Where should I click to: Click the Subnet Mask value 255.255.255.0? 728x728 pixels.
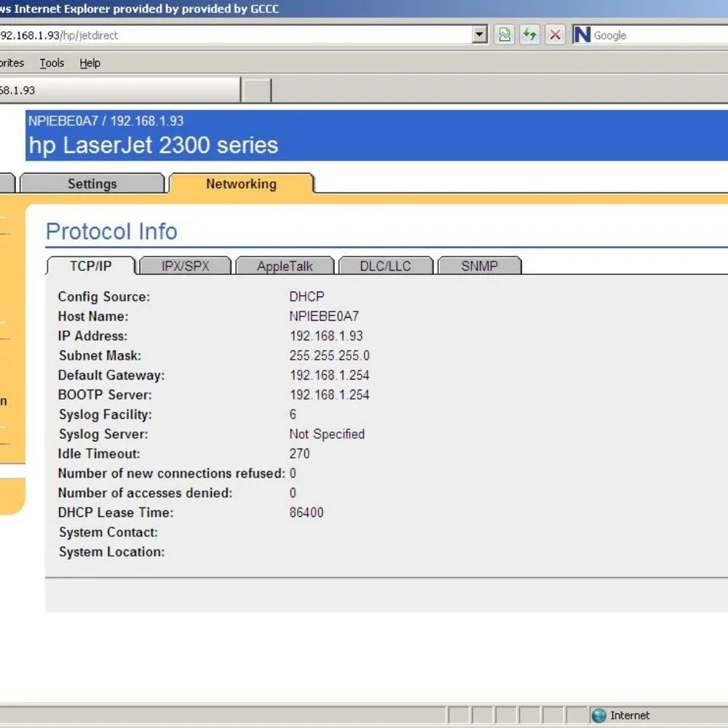[x=330, y=355]
